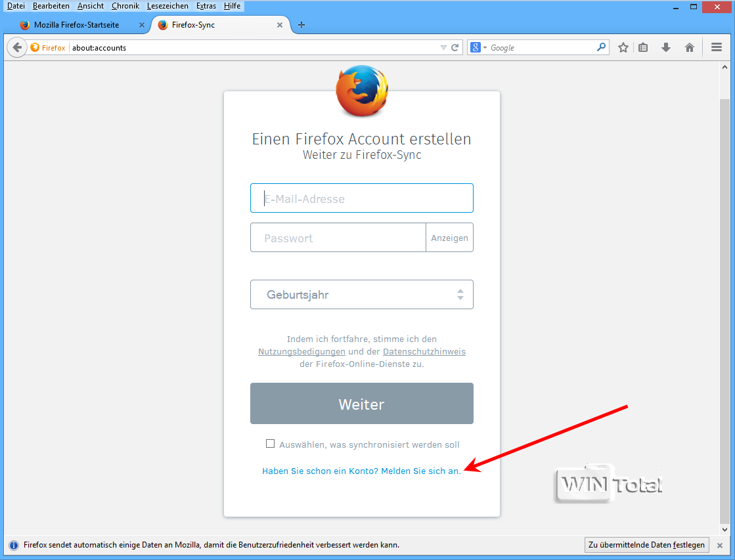Screen dimensions: 735x560
Task: Toggle password visibility with Anzeigen
Action: pos(449,238)
